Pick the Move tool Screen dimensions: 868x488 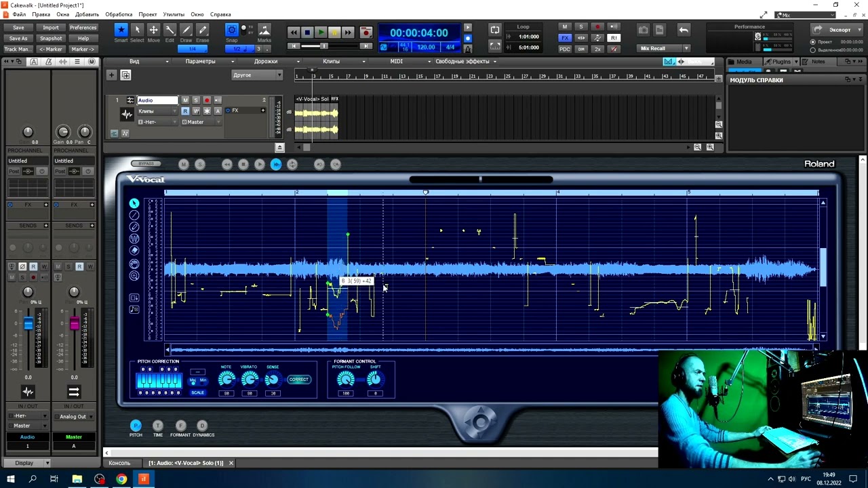[153, 30]
